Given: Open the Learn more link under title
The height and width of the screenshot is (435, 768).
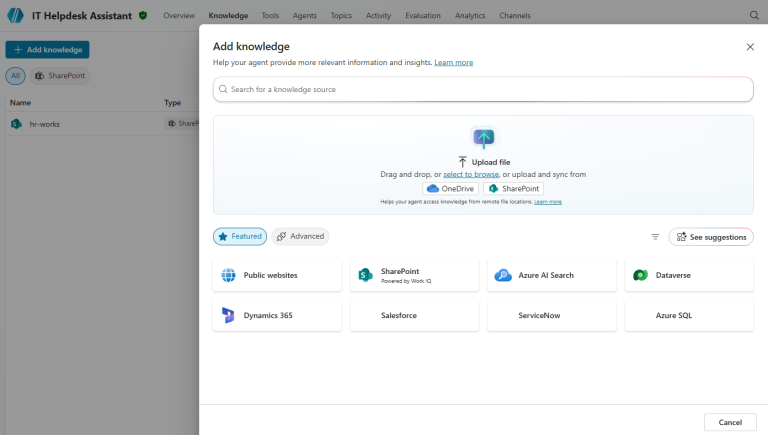Looking at the screenshot, I should (454, 63).
